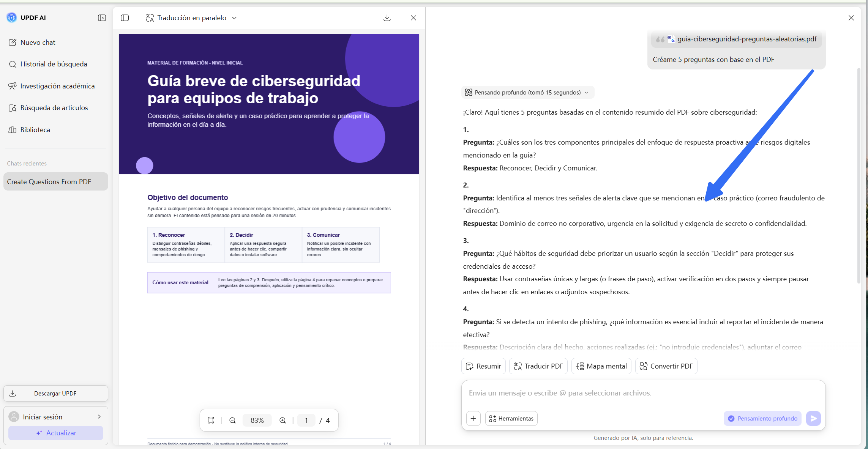Close the chat window with top-right X
This screenshot has width=868, height=449.
pyautogui.click(x=851, y=18)
